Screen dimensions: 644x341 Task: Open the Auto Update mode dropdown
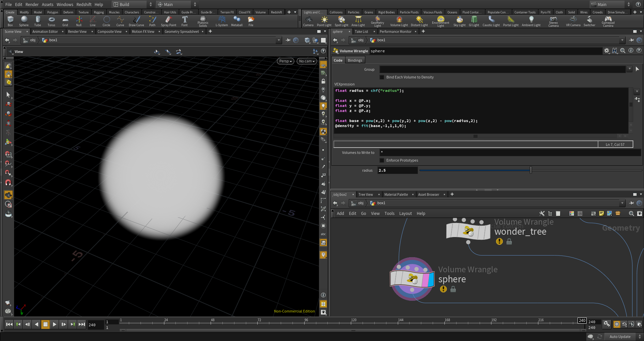[624, 337]
